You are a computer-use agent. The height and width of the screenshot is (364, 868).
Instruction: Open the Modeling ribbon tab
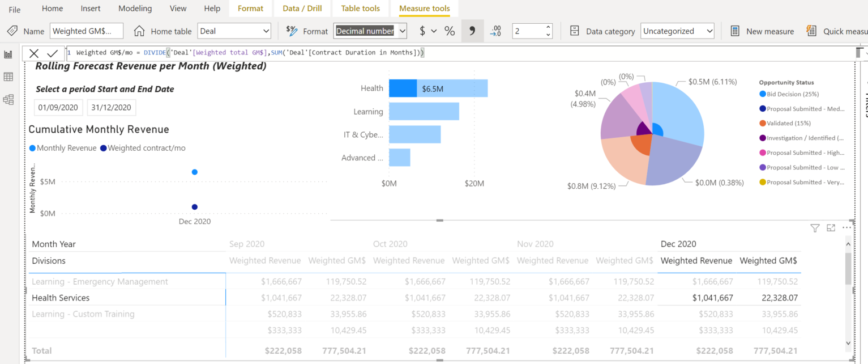[x=135, y=9]
